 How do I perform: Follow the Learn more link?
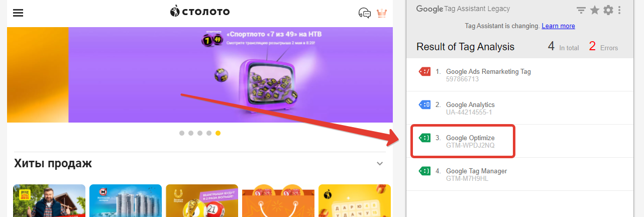click(x=558, y=26)
